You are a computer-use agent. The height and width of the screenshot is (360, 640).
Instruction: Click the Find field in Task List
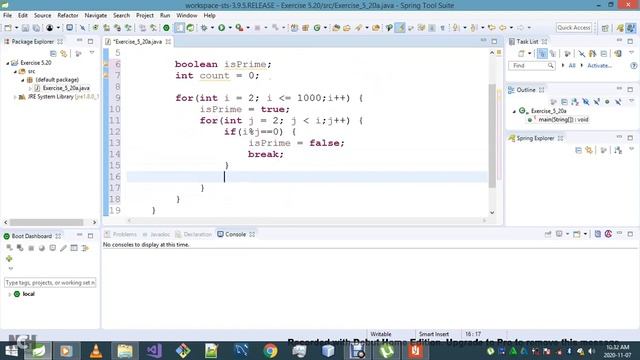[531, 65]
